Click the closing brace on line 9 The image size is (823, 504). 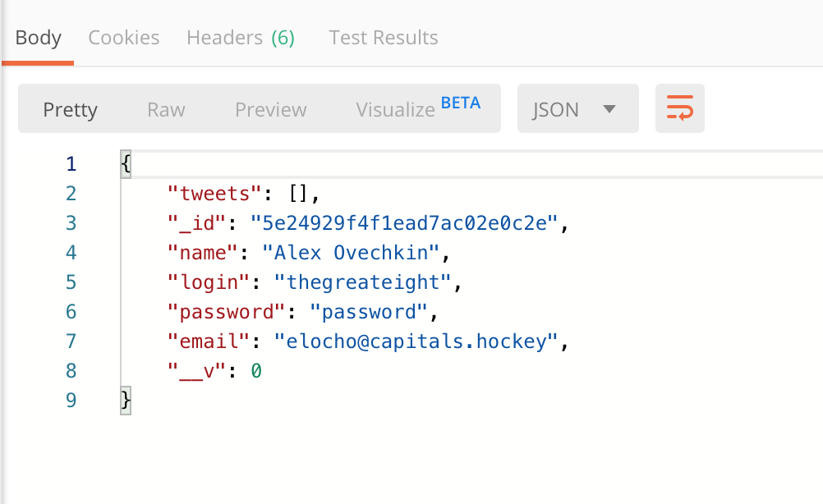tap(126, 401)
